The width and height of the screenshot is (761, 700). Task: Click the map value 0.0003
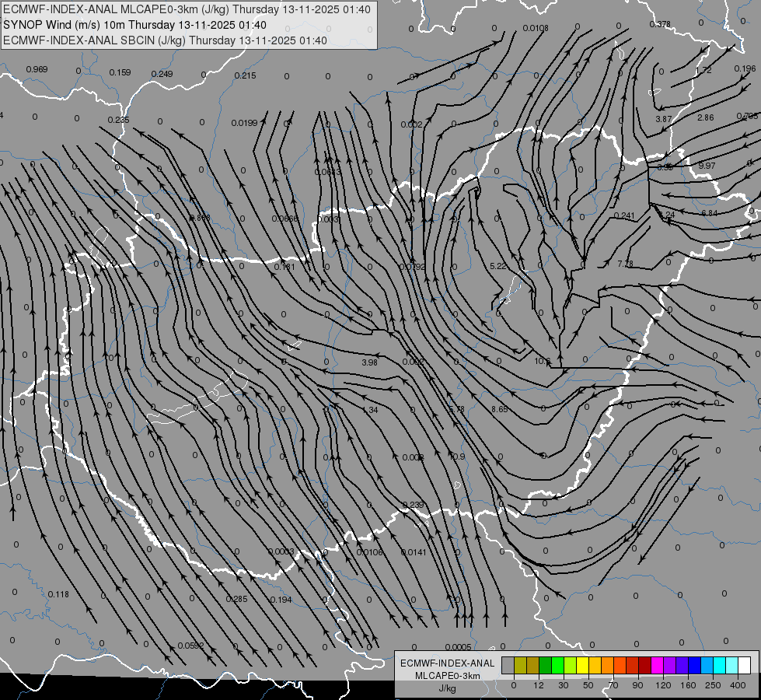[281, 551]
